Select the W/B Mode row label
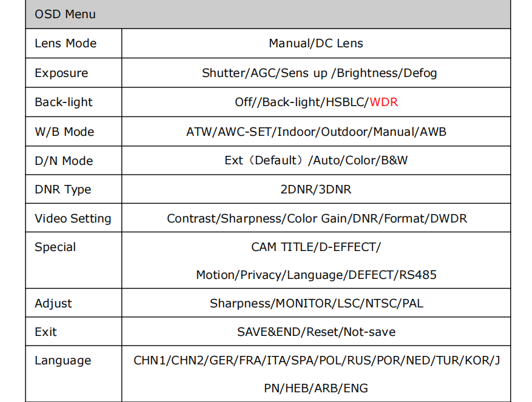This screenshot has width=532, height=402. click(64, 132)
